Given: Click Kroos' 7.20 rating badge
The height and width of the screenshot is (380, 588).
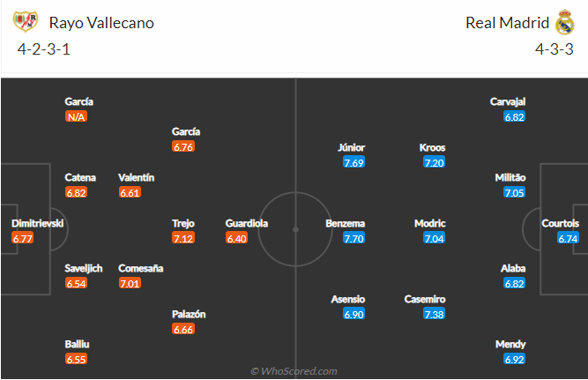Looking at the screenshot, I should [x=434, y=162].
